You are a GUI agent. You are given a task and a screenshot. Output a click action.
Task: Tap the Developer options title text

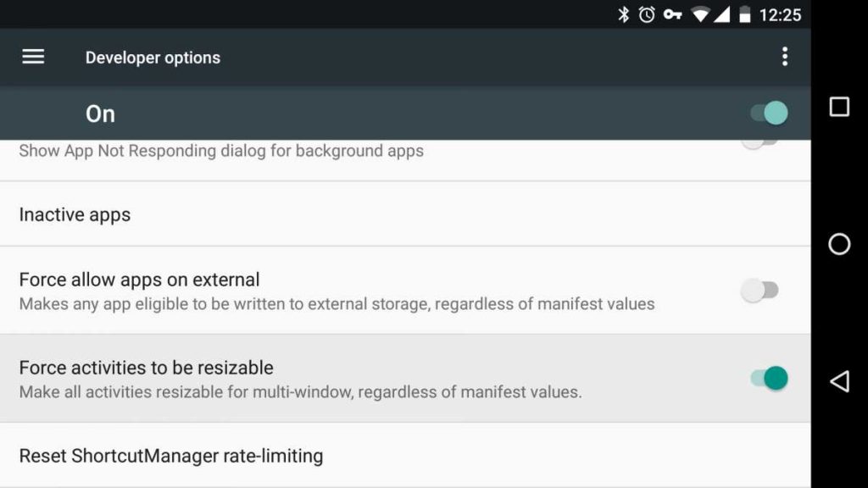pos(153,58)
